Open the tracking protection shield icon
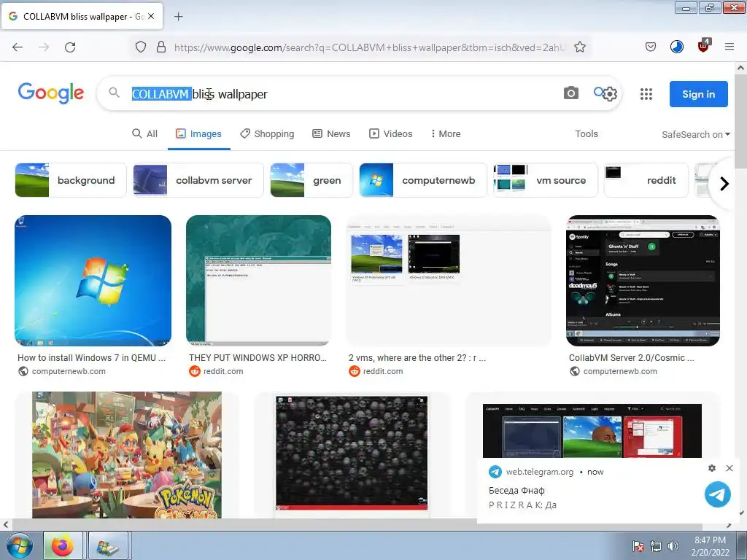 (x=141, y=47)
